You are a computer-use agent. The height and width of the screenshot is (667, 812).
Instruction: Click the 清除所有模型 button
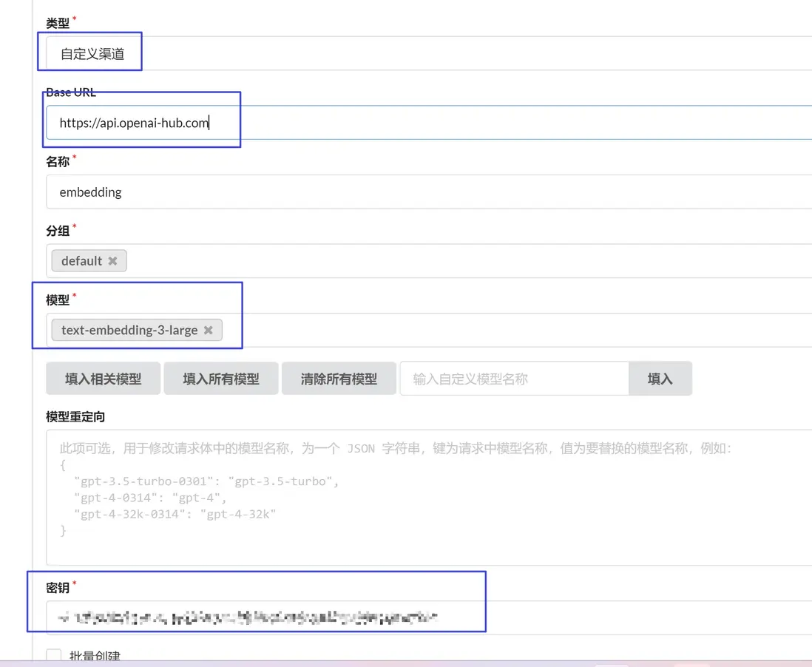pyautogui.click(x=339, y=379)
